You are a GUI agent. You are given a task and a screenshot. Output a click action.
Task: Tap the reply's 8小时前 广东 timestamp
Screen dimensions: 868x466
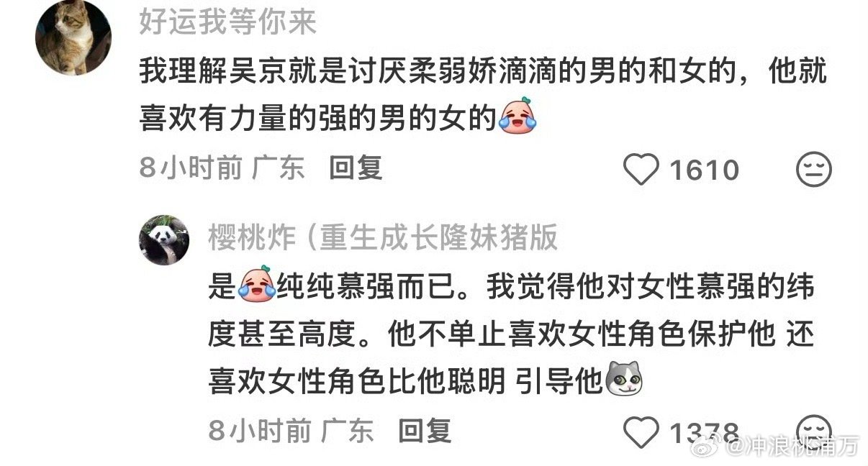click(x=291, y=431)
